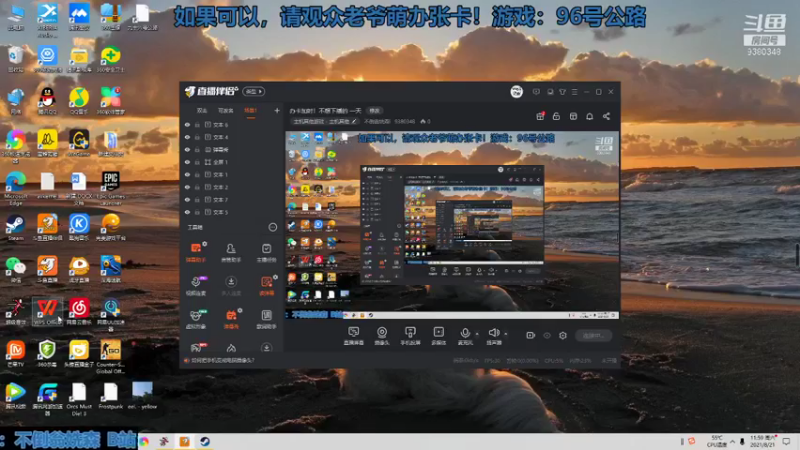Viewport: 800px width, 450px height.
Task: Toggle visibility eye for 文本 5 source
Action: (x=187, y=212)
